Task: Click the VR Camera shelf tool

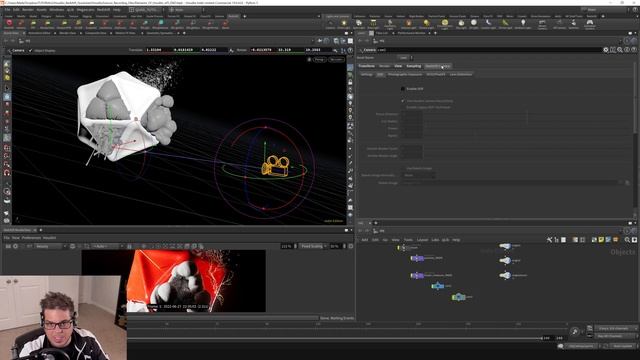Action: click(x=559, y=24)
